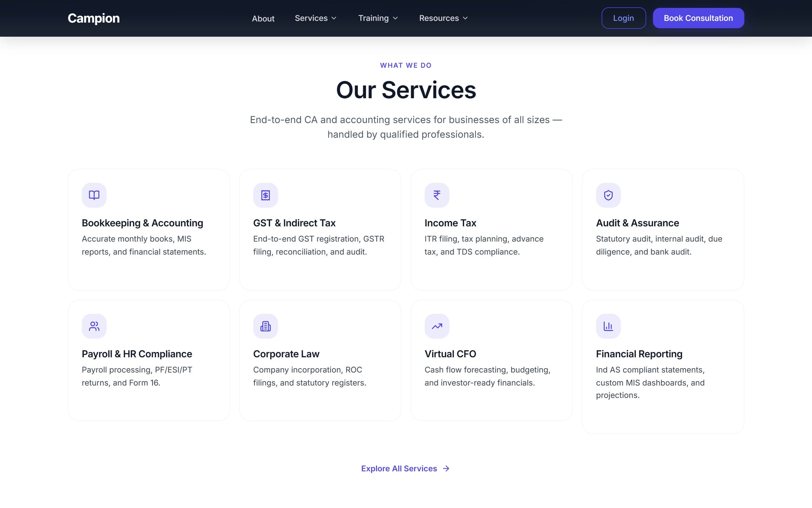This screenshot has height=508, width=812.
Task: Click the 'Company incorporation, ROC filings' description
Action: pos(310,376)
